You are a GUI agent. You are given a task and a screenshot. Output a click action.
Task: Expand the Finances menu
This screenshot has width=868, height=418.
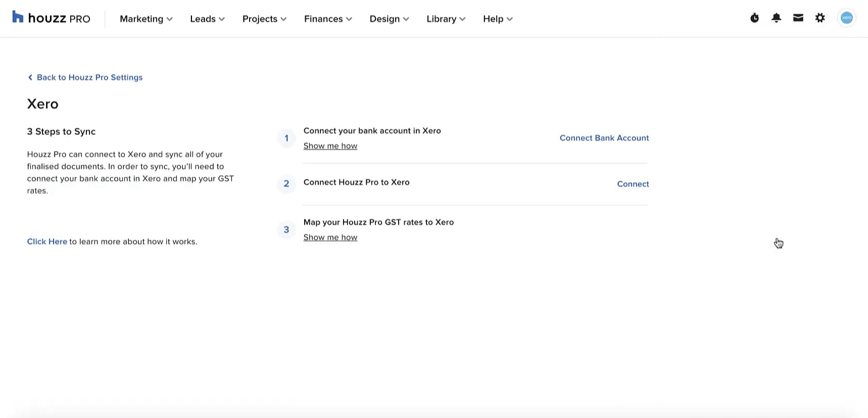[328, 19]
